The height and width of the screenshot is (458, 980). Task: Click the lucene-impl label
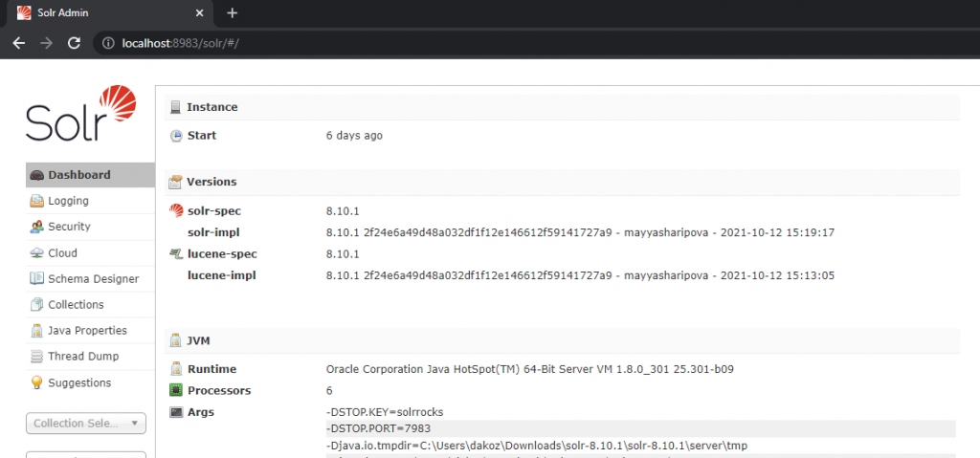pyautogui.click(x=222, y=275)
